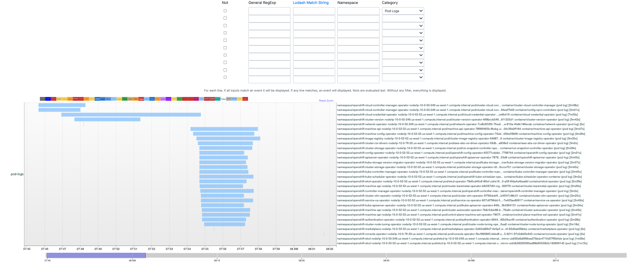Select the machine-api-operator timeline bar
Viewport: 644px width, 276px height.
(x=224, y=129)
